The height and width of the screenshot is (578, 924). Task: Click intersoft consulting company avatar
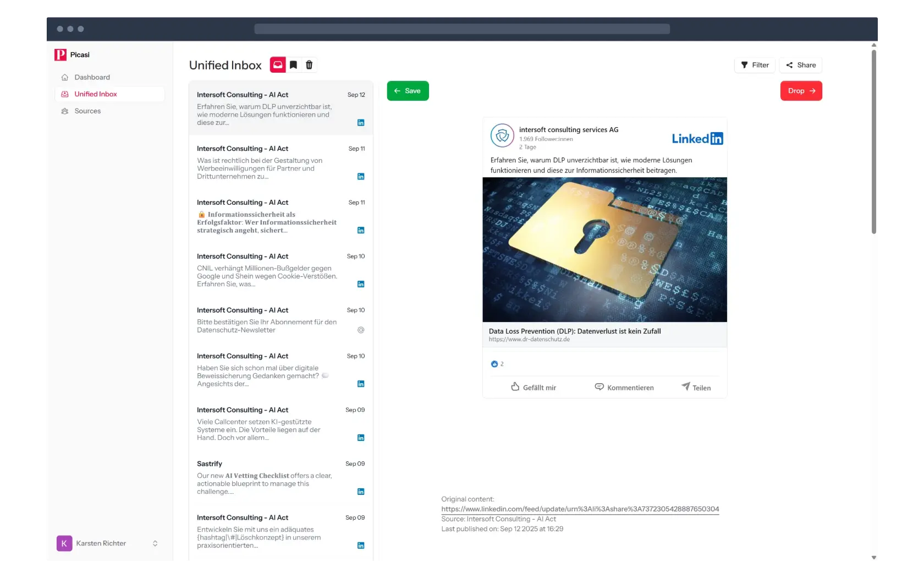(x=502, y=135)
